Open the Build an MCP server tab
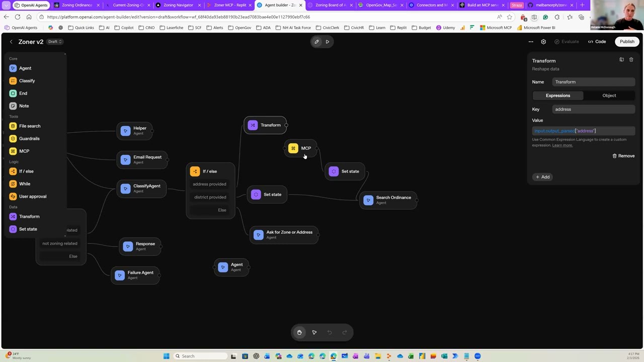644x362 pixels. pyautogui.click(x=481, y=5)
